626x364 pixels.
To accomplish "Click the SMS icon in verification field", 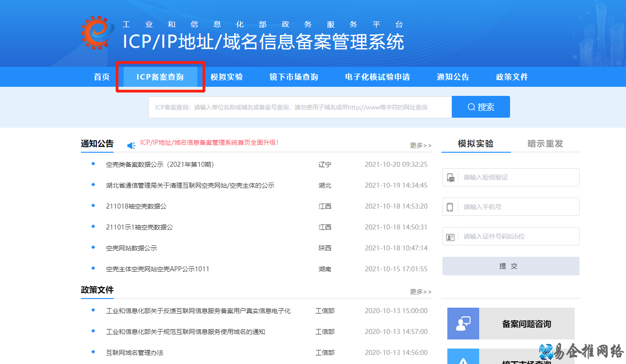I will [x=451, y=177].
